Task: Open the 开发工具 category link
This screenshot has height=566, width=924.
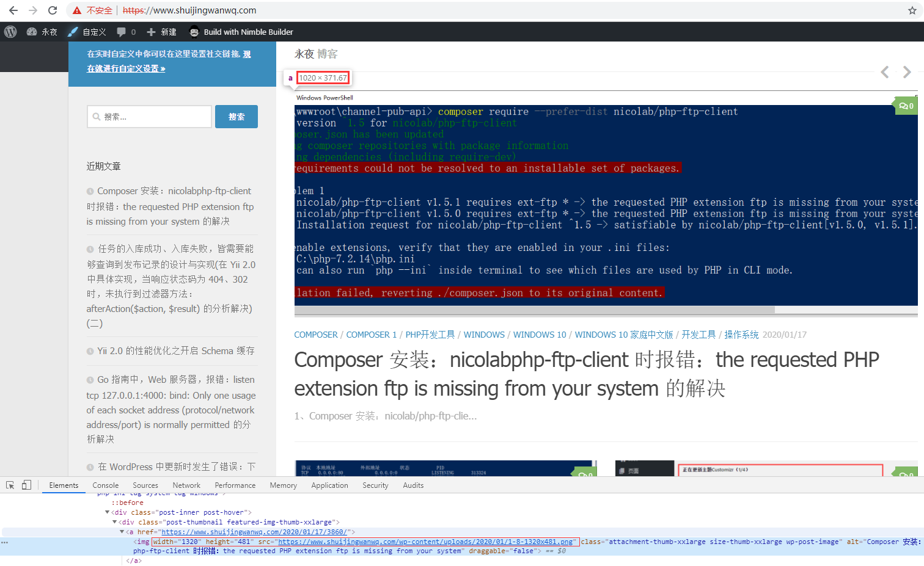Action: point(698,335)
